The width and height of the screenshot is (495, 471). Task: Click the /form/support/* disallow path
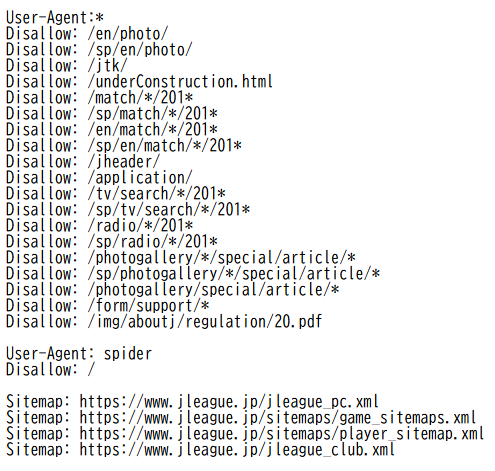(x=148, y=306)
